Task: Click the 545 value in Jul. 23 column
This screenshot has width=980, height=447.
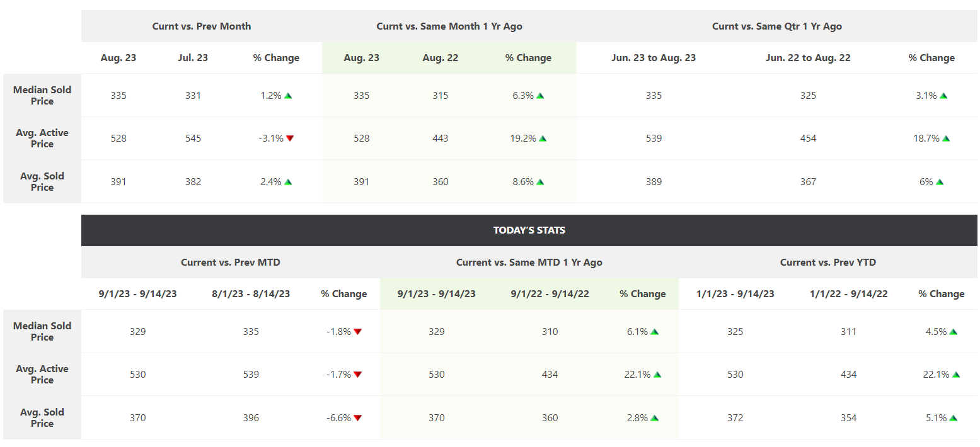Action: tap(193, 139)
